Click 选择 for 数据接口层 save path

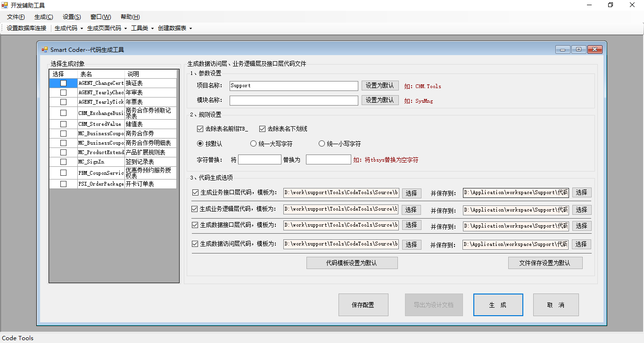(582, 226)
